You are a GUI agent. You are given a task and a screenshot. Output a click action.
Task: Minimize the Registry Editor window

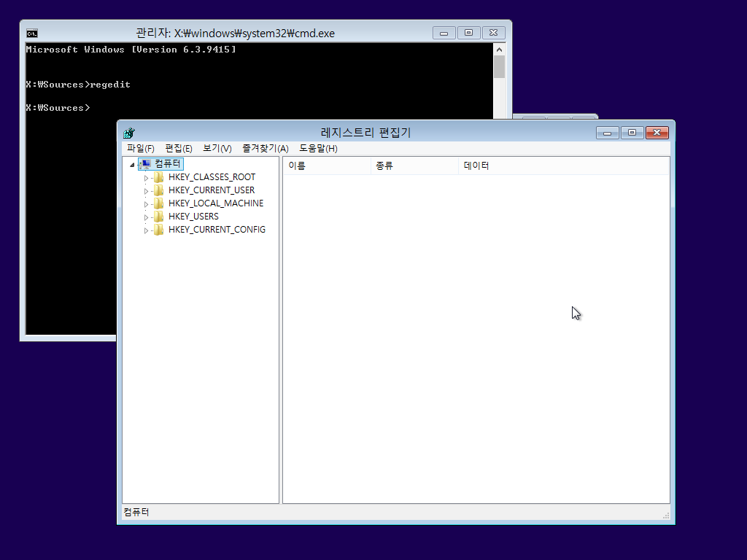click(x=608, y=133)
